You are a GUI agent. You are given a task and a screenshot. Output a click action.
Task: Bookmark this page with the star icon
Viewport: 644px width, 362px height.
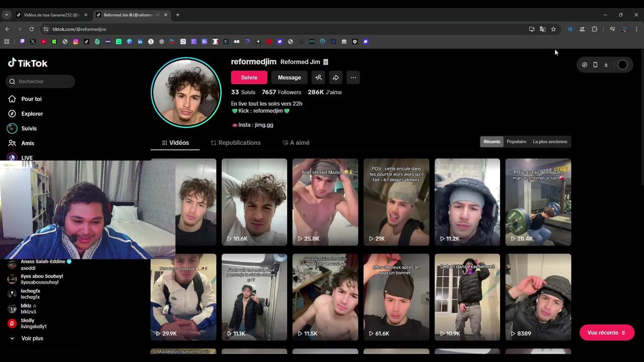click(x=553, y=29)
